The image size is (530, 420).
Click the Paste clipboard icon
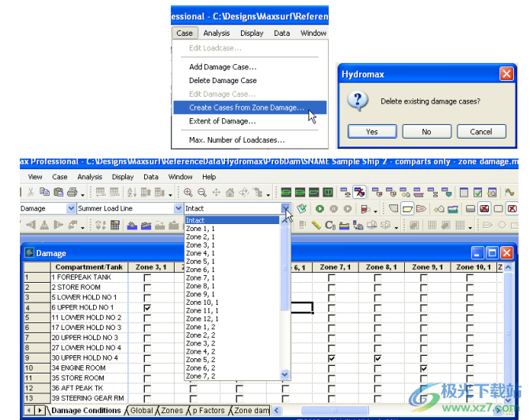click(59, 192)
